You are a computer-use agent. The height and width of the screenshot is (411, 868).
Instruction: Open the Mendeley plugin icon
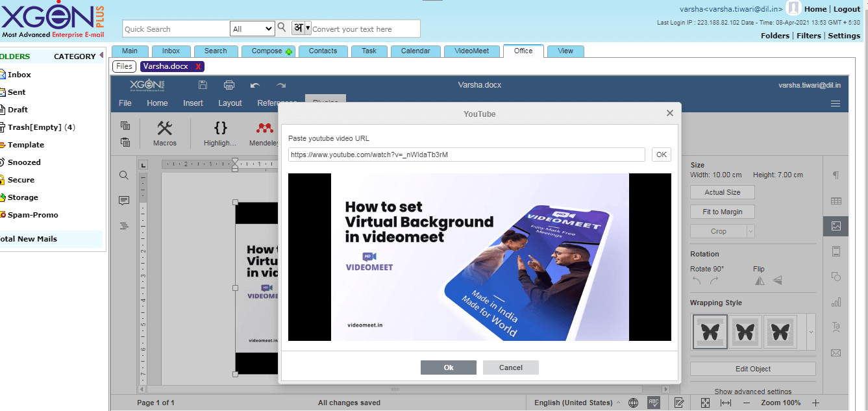264,128
